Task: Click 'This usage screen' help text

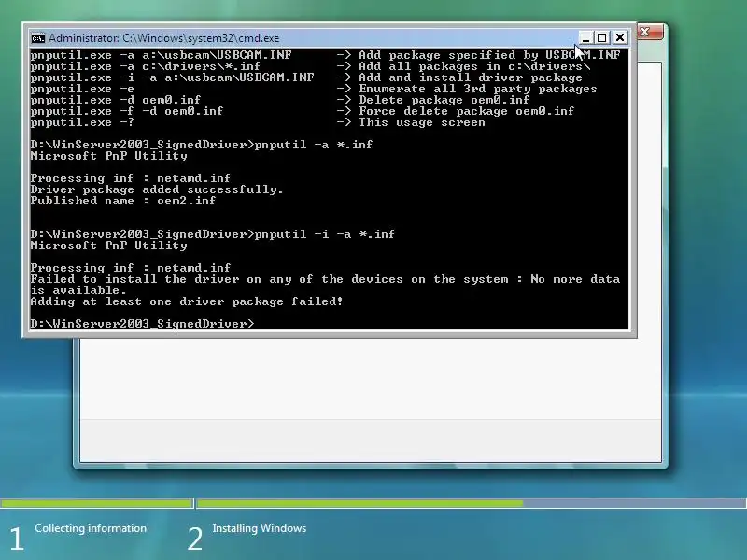Action: (x=422, y=122)
